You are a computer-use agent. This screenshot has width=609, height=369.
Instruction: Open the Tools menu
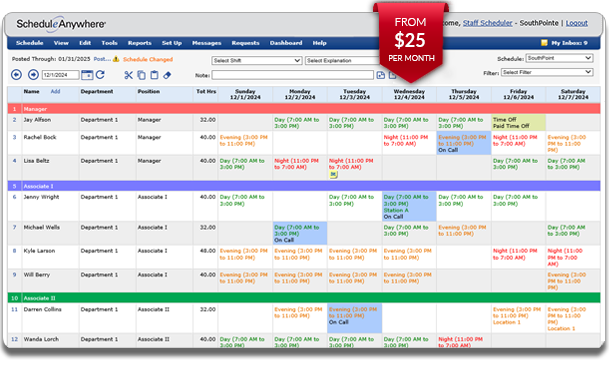(109, 43)
